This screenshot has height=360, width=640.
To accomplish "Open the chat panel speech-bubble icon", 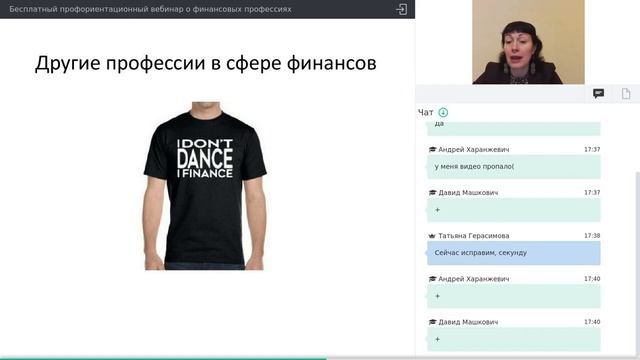I will [598, 94].
